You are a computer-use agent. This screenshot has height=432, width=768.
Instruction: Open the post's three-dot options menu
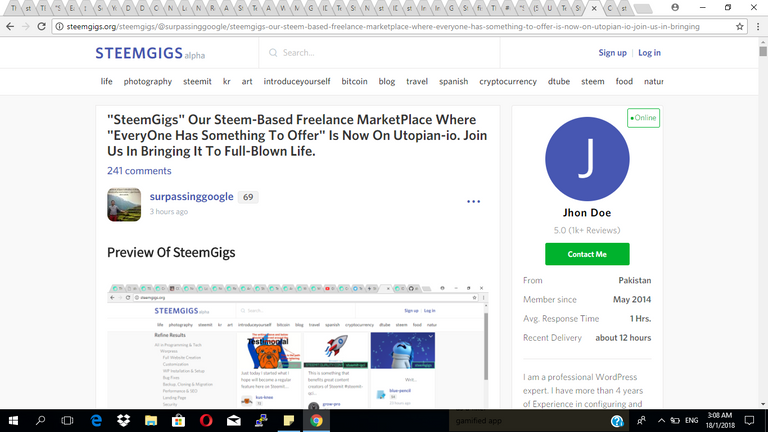(473, 202)
